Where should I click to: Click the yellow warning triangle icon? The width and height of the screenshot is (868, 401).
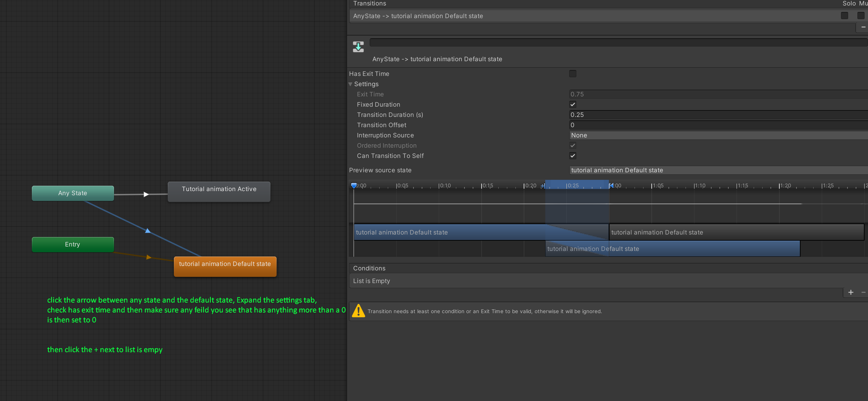(x=358, y=311)
